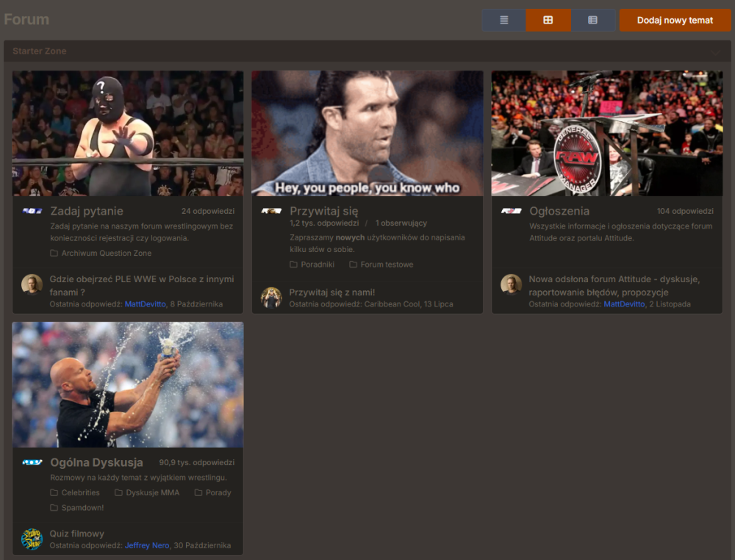This screenshot has height=560, width=735.
Task: Open the Przywitaj się z nami! topic
Action: 331,292
